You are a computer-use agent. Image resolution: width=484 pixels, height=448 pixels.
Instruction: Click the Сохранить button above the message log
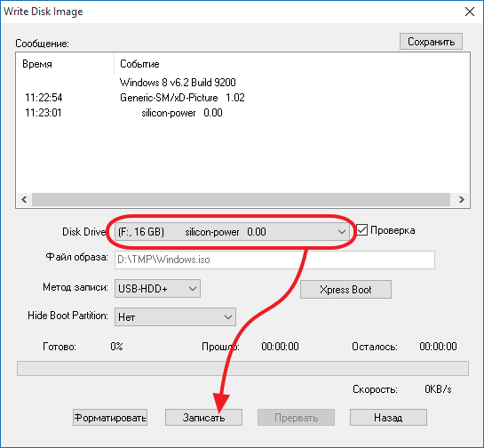pyautogui.click(x=431, y=42)
